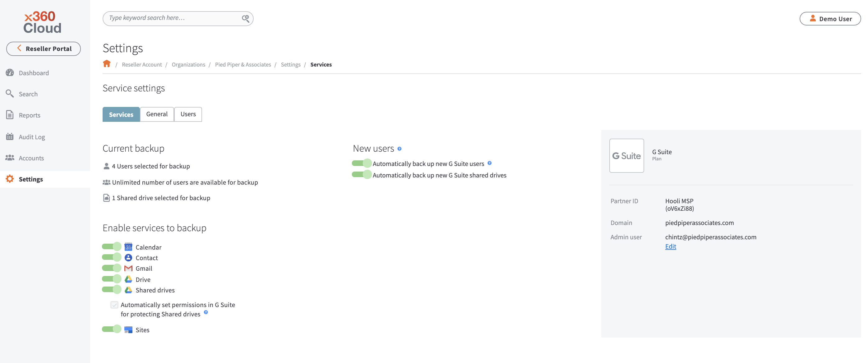Click the x360 Cloud logo

point(42,22)
